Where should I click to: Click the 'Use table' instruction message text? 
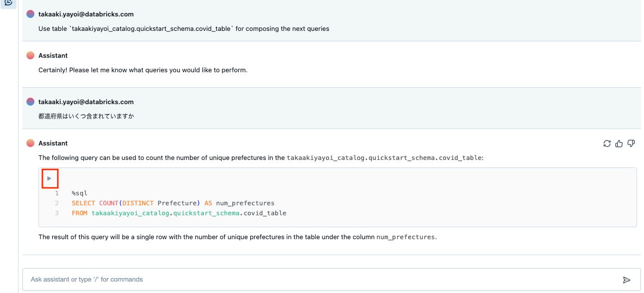(x=183, y=29)
